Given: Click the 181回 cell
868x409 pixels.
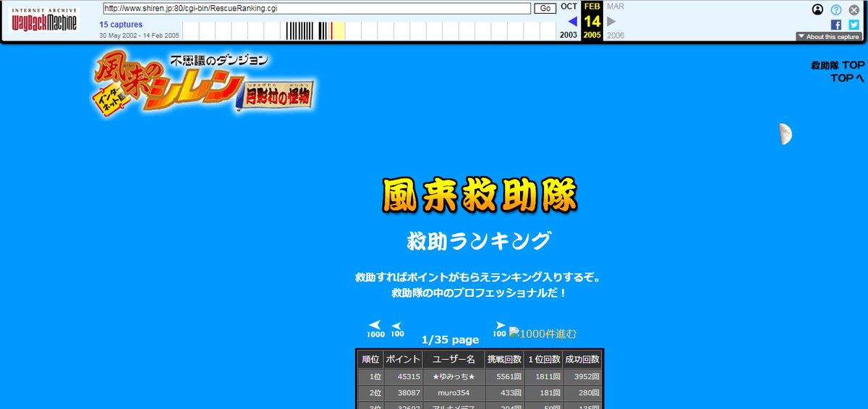Looking at the screenshot, I should coord(543,393).
